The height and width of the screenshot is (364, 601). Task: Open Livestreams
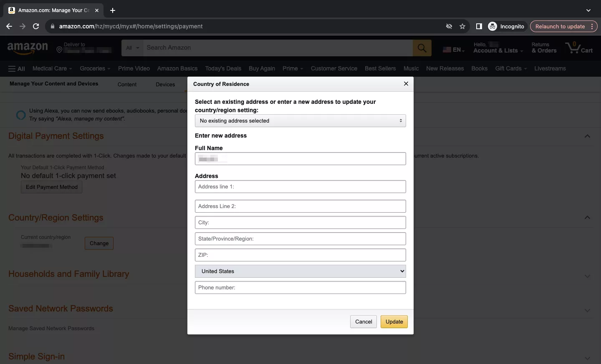550,68
